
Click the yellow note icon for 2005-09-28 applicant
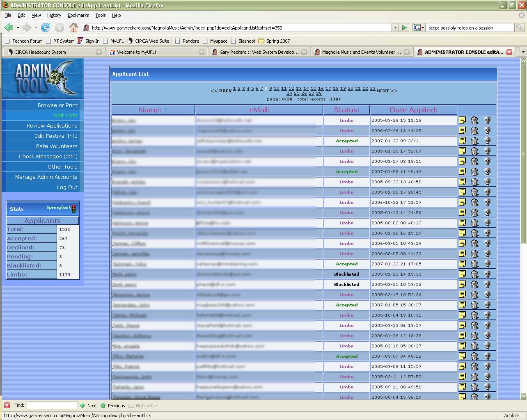coord(462,120)
